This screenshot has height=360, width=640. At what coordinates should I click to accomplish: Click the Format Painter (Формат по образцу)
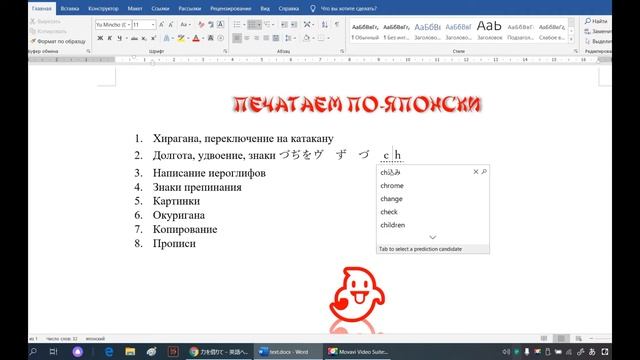pos(58,41)
